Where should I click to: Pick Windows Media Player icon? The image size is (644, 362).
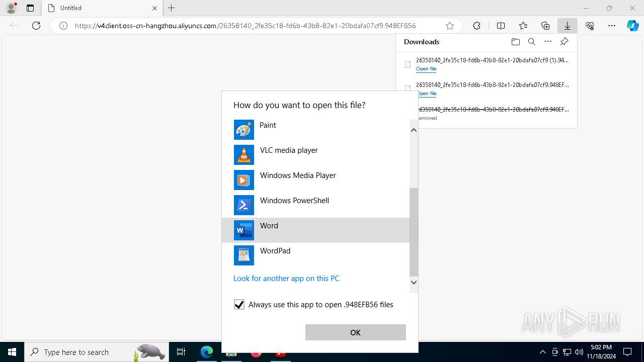tap(244, 180)
